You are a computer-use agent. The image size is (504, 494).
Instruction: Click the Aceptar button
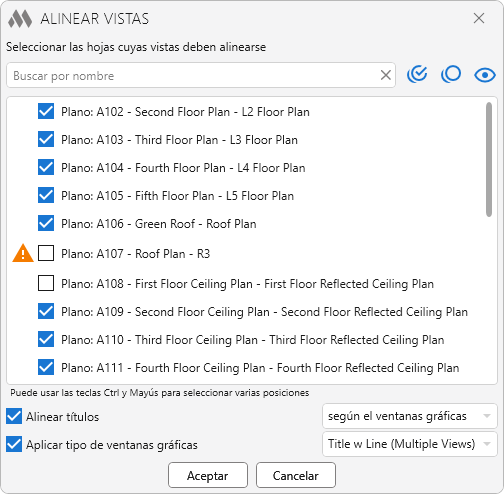(x=208, y=475)
